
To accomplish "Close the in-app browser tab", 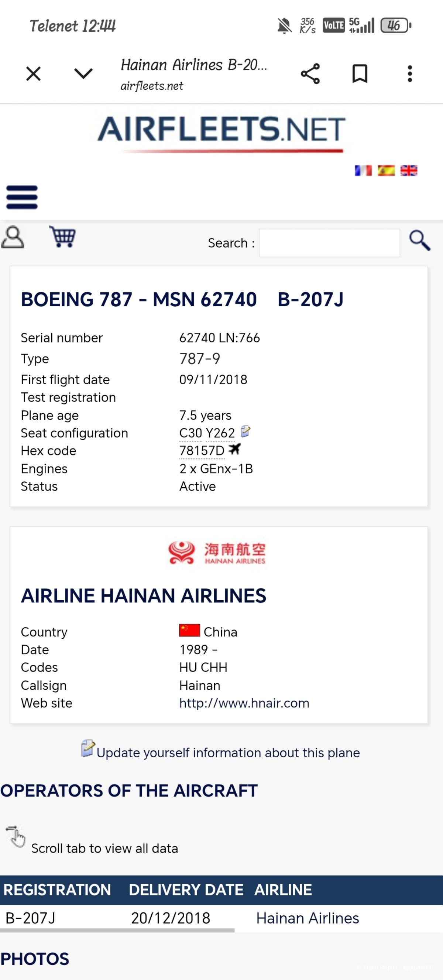I will coord(34,74).
